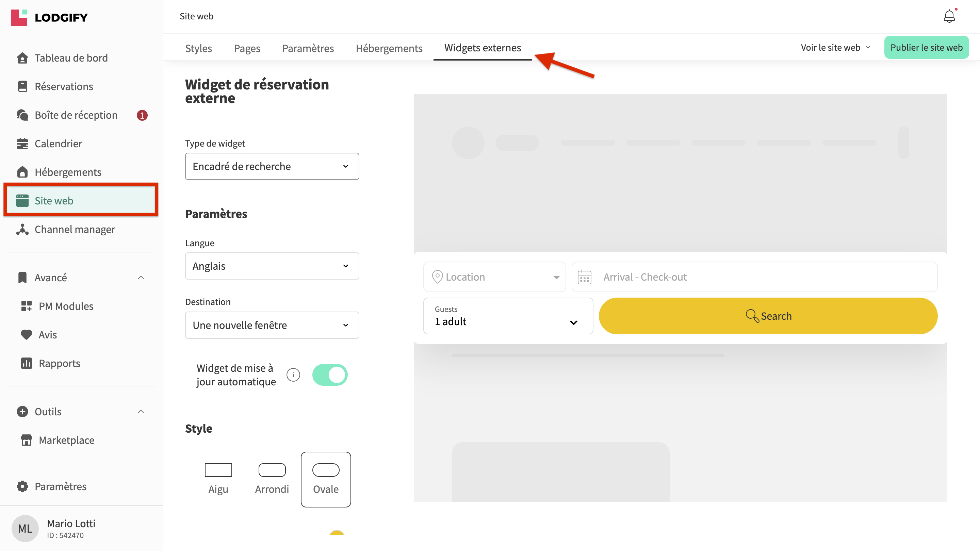The width and height of the screenshot is (980, 551).
Task: Collapse the Avancé sidebar group
Action: tap(141, 277)
